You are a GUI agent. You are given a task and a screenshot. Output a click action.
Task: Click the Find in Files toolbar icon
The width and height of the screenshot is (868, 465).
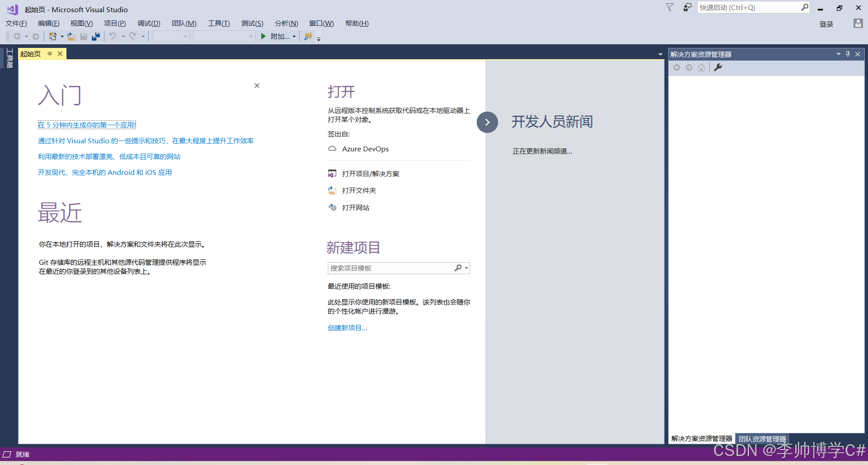point(308,37)
